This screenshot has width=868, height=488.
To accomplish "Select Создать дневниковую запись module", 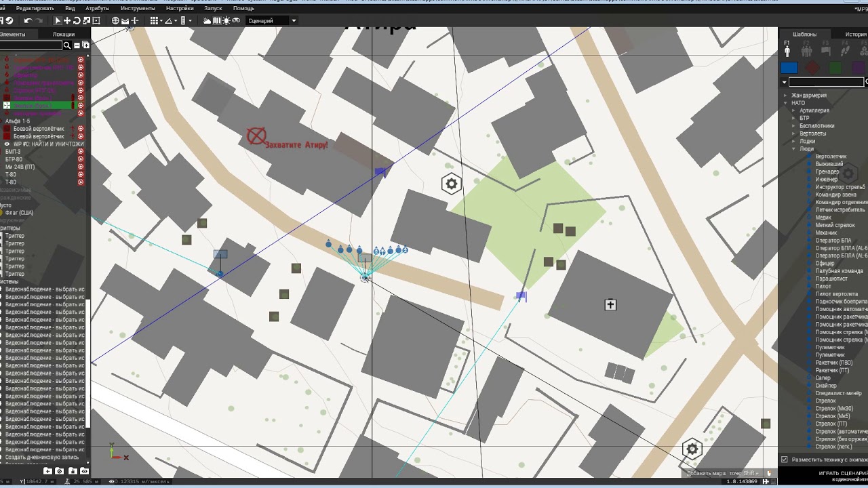I will click(x=42, y=457).
